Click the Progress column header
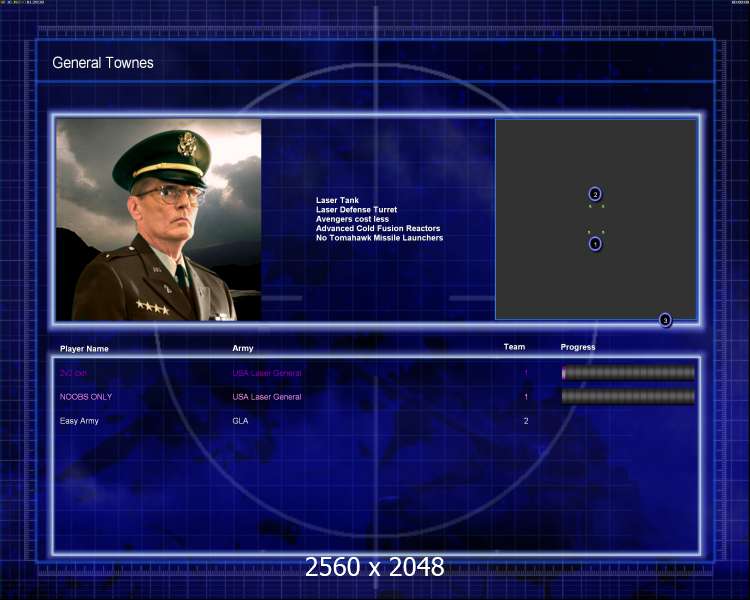The height and width of the screenshot is (600, 750). coord(578,347)
